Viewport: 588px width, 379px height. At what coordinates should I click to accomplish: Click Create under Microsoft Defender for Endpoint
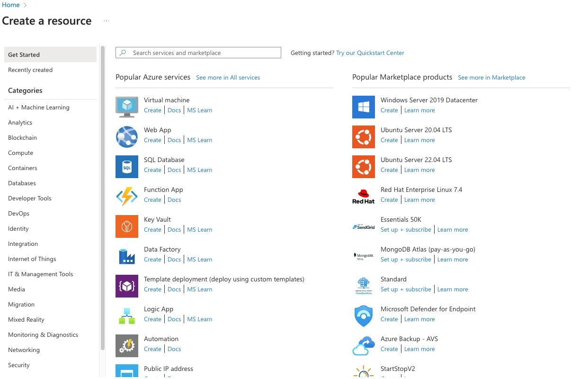[389, 319]
